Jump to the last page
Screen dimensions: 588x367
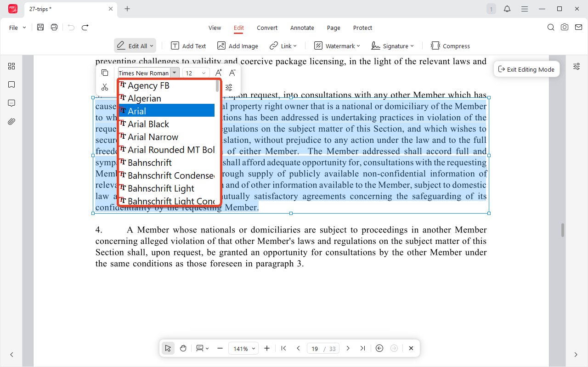(362, 348)
